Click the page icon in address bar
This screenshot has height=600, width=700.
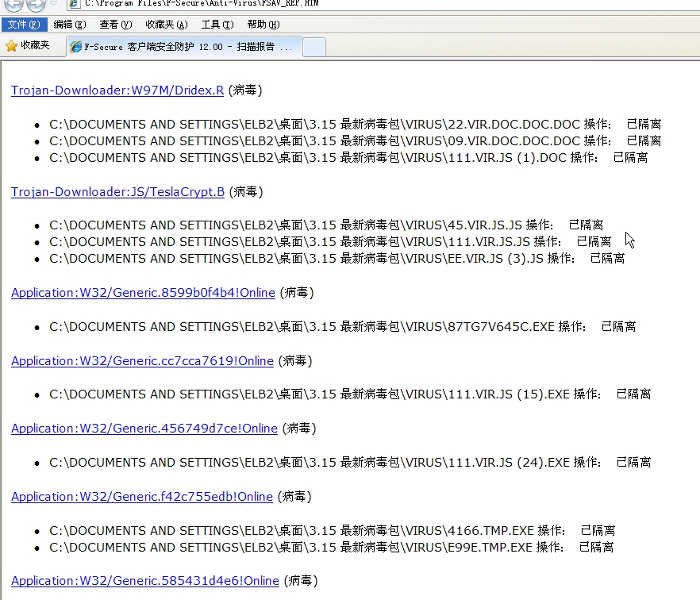[74, 4]
